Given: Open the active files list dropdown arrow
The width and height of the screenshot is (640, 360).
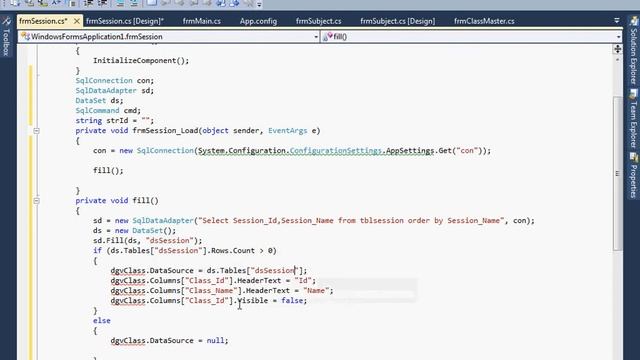Looking at the screenshot, I should [x=616, y=20].
